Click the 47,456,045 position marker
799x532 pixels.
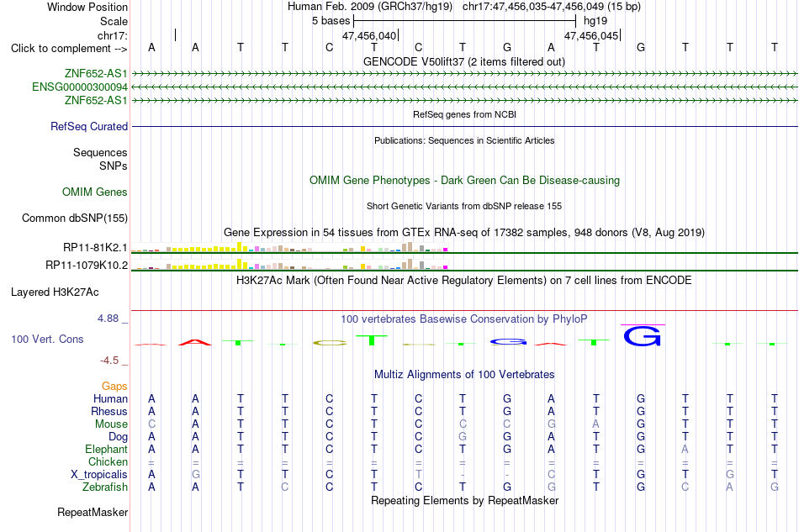click(591, 35)
